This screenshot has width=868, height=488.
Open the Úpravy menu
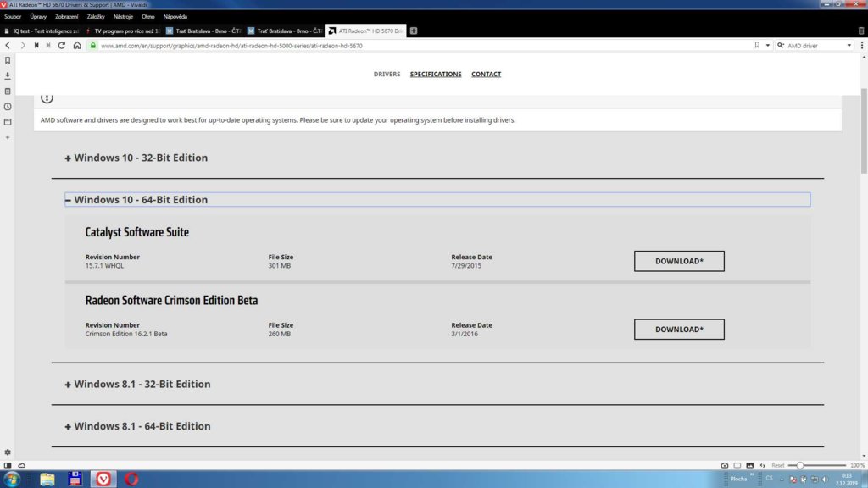tap(38, 17)
